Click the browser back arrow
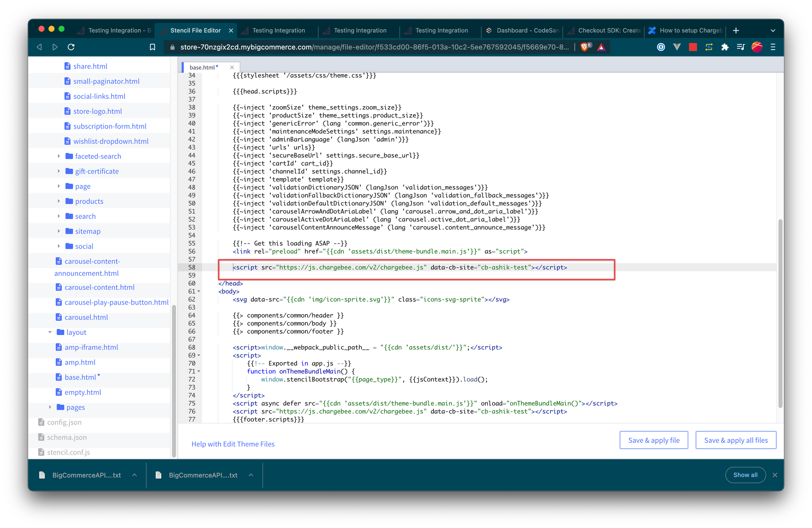 point(39,47)
